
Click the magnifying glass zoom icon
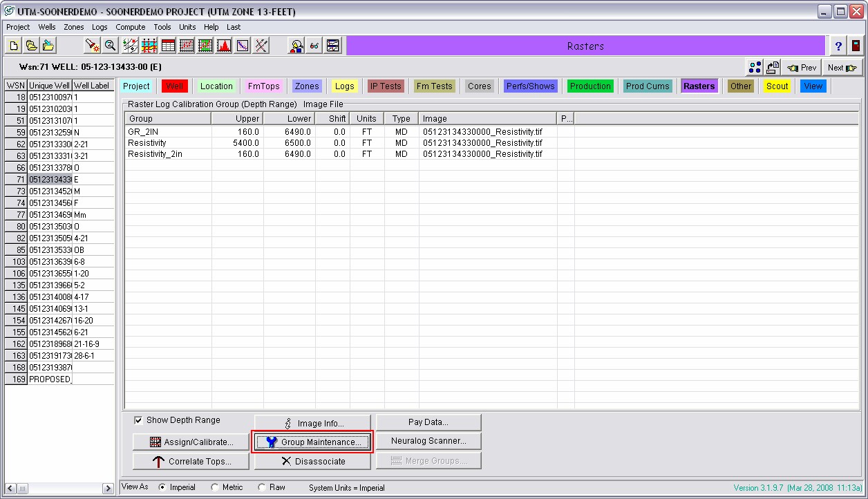click(110, 46)
